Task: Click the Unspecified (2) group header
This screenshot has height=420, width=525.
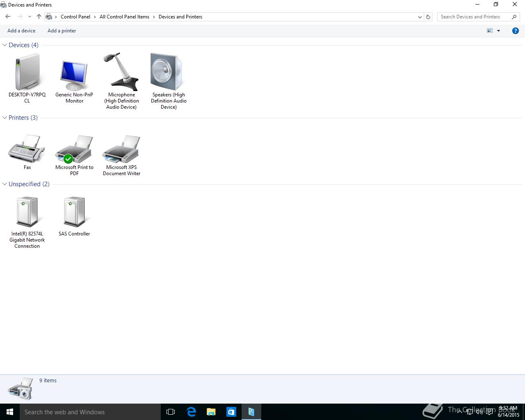Action: [x=29, y=184]
